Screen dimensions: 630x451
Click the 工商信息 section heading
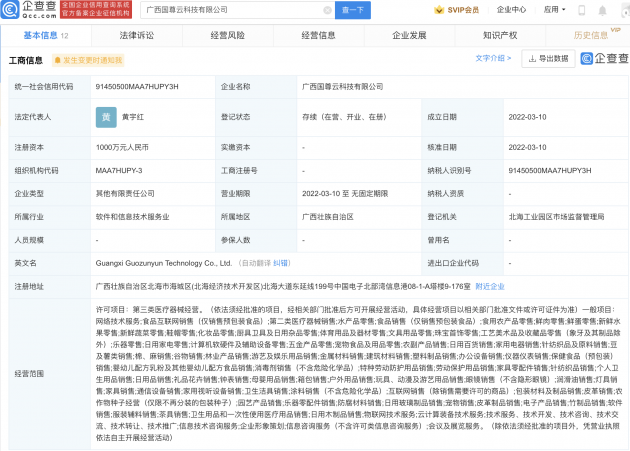coord(26,60)
